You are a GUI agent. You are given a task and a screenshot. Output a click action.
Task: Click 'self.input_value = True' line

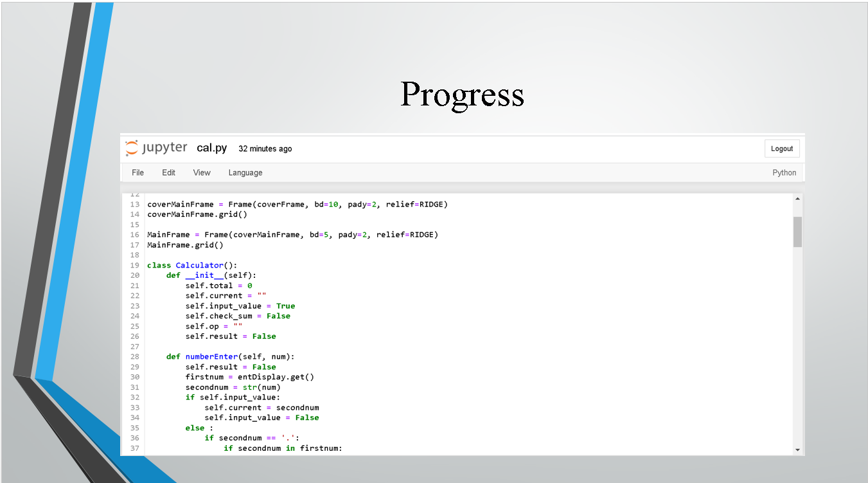[240, 306]
